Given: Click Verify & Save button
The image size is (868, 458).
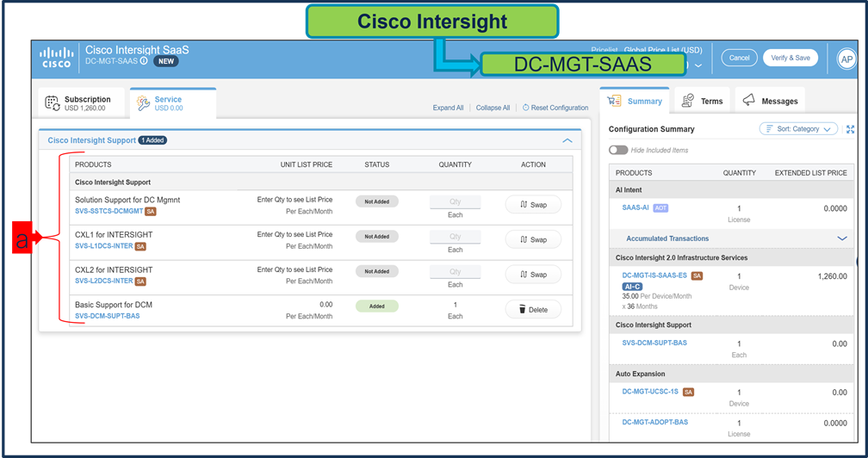Looking at the screenshot, I should 790,58.
